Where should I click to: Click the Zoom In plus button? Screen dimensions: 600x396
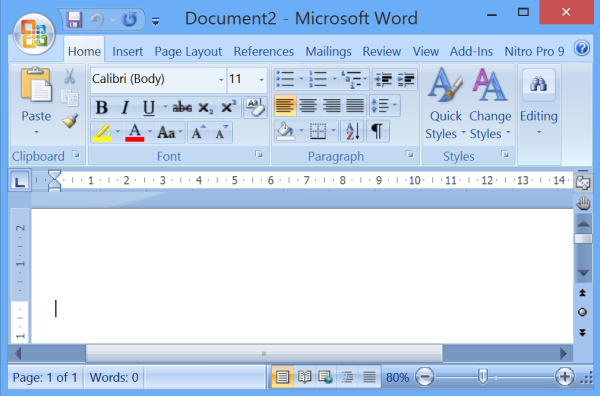click(564, 377)
